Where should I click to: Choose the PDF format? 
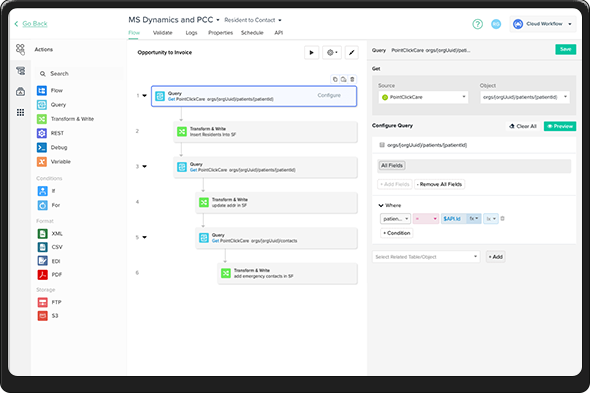50,274
